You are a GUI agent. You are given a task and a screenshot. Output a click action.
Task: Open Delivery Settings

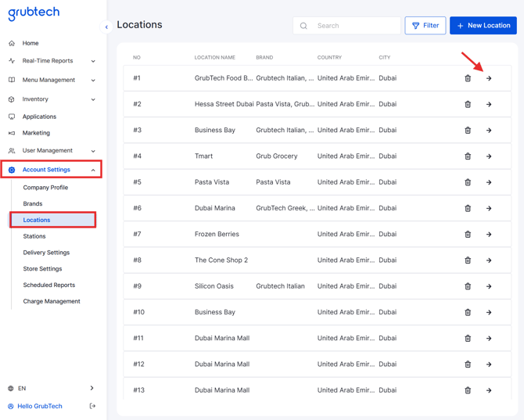tap(46, 253)
